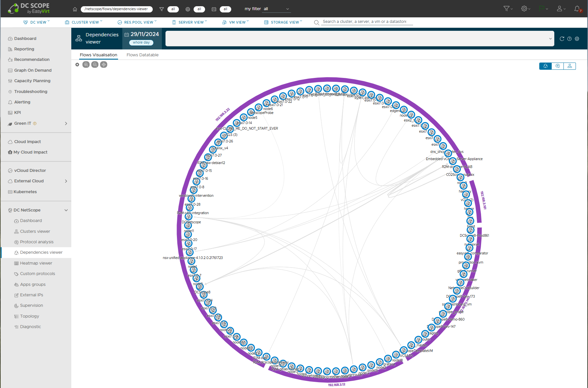This screenshot has width=588, height=388.
Task: Click the 192.168.3.12 subnet arc label
Action: pos(337,384)
